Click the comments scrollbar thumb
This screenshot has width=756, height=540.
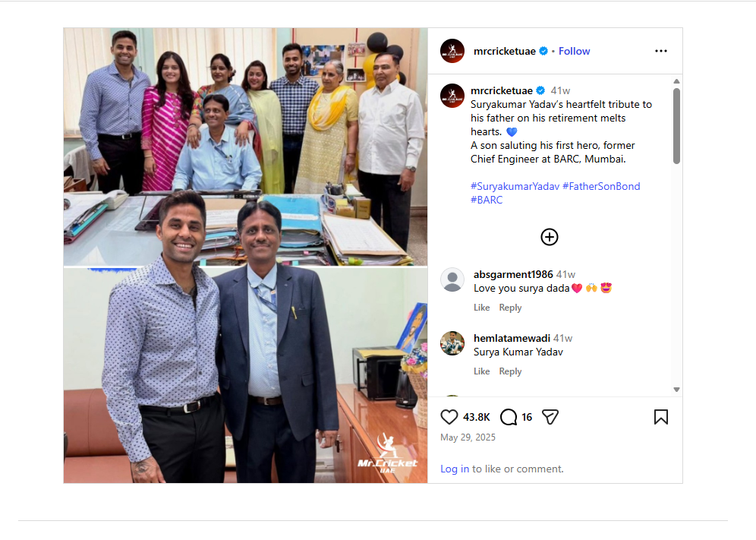(676, 126)
